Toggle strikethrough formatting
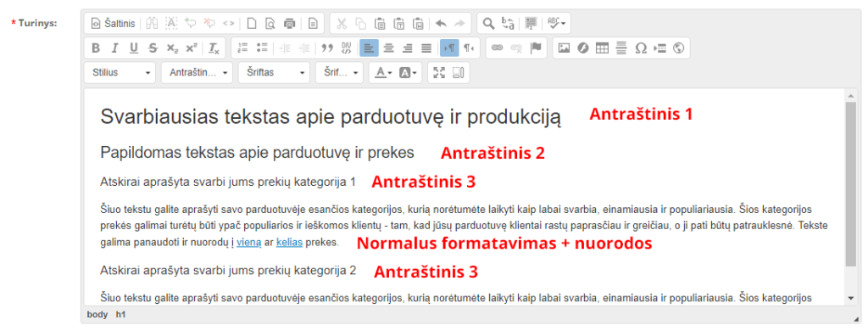Image resolution: width=868 pixels, height=331 pixels. [x=153, y=48]
